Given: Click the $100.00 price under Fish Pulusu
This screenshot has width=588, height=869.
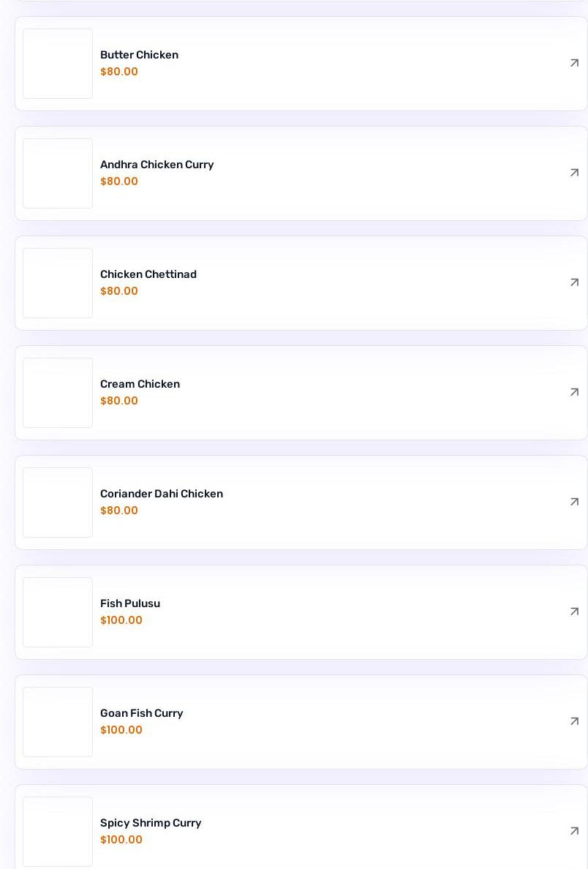Looking at the screenshot, I should point(121,620).
